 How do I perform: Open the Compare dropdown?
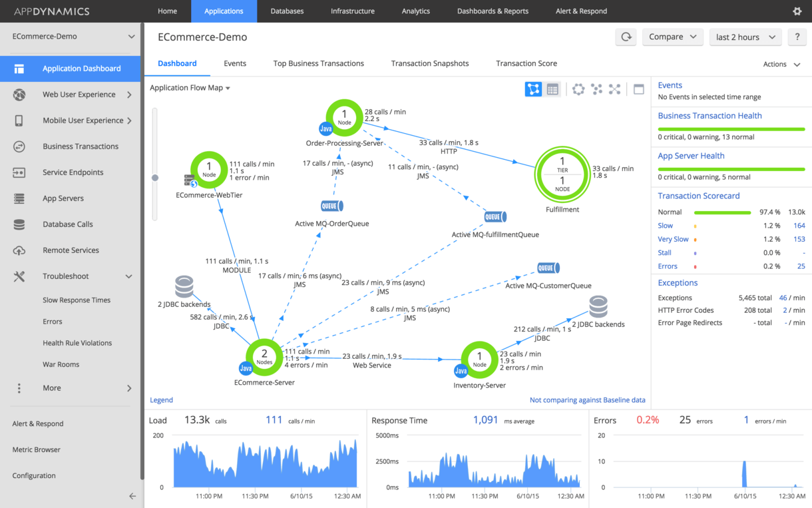coord(672,37)
